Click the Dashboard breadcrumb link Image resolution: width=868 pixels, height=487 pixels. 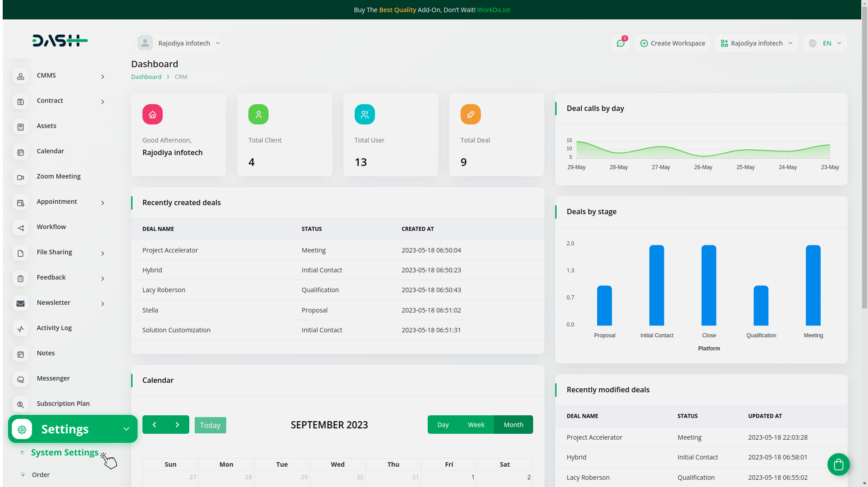tap(146, 77)
